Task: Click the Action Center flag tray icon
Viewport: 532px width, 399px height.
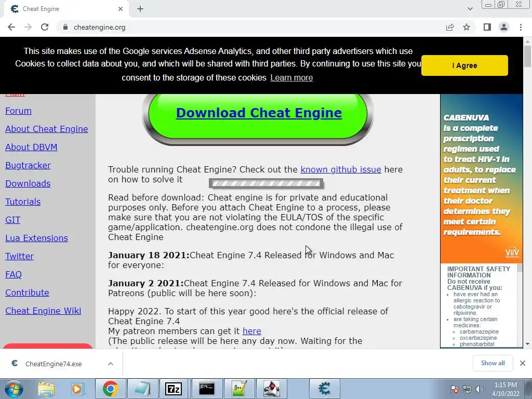Action: [x=455, y=389]
